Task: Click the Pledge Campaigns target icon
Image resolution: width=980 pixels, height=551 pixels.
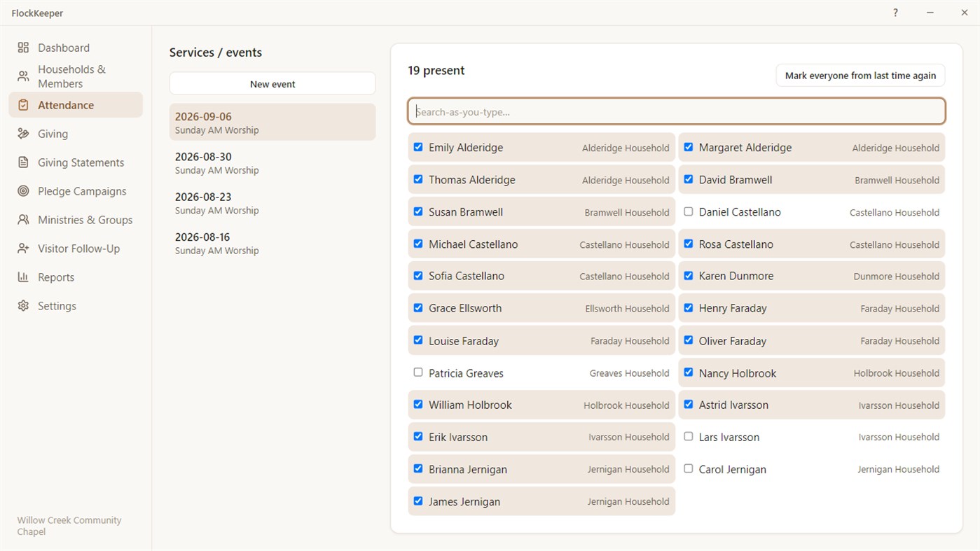Action: click(x=23, y=191)
